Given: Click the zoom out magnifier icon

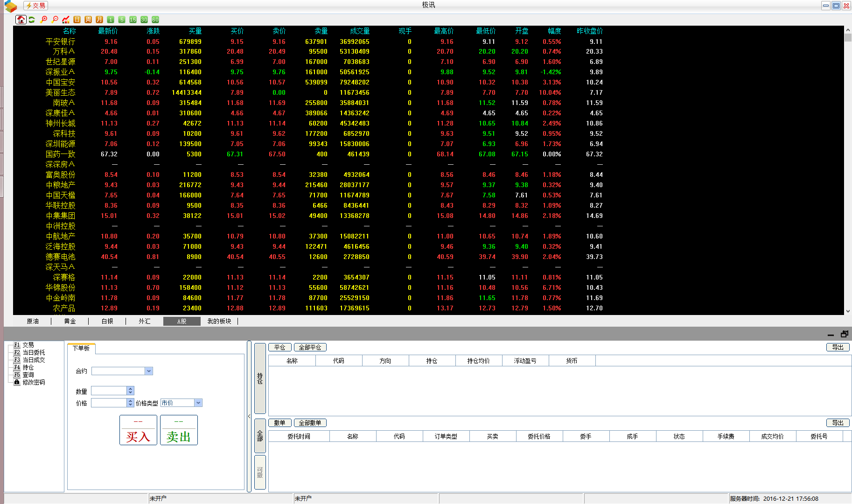Looking at the screenshot, I should 55,20.
